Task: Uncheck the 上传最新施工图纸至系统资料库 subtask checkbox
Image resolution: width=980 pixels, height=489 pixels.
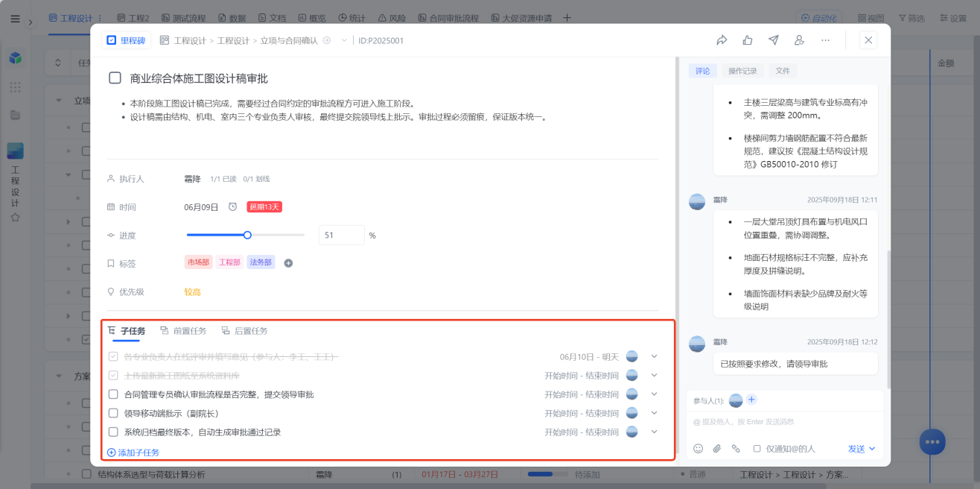Action: click(x=113, y=376)
